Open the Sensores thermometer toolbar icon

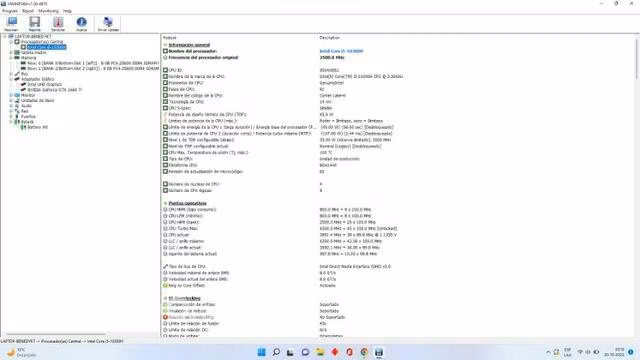[x=58, y=24]
